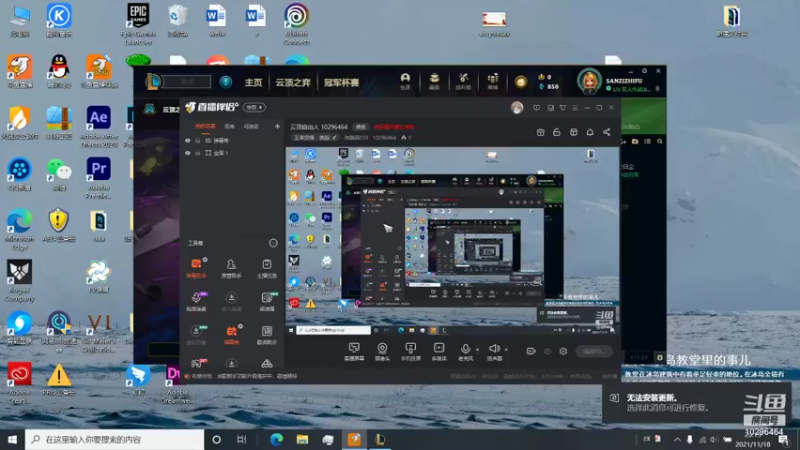This screenshot has height=450, width=800.
Task: Click the gift box icon in stream header
Action: coord(540,132)
